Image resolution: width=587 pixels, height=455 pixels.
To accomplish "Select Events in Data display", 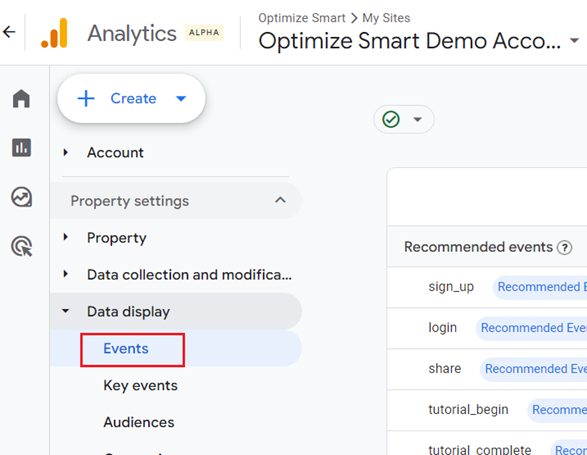I will (x=126, y=349).
